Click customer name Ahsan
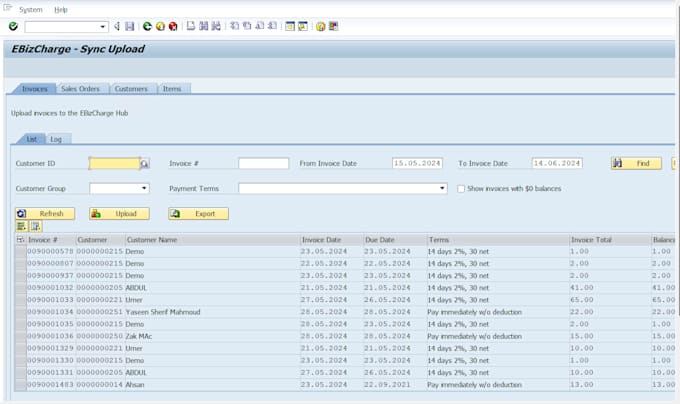The width and height of the screenshot is (680, 404). (x=135, y=385)
